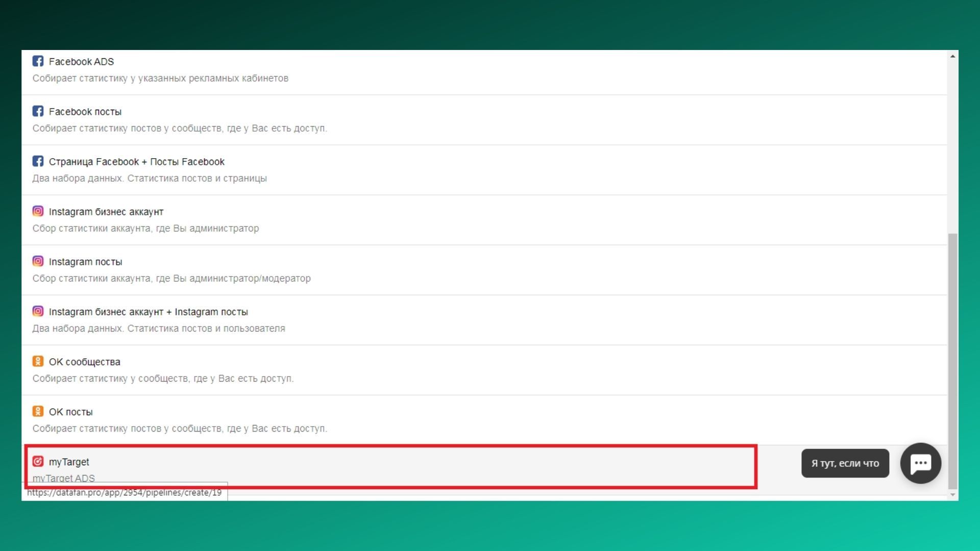
Task: Open the chat bubble widget icon
Action: 921,463
